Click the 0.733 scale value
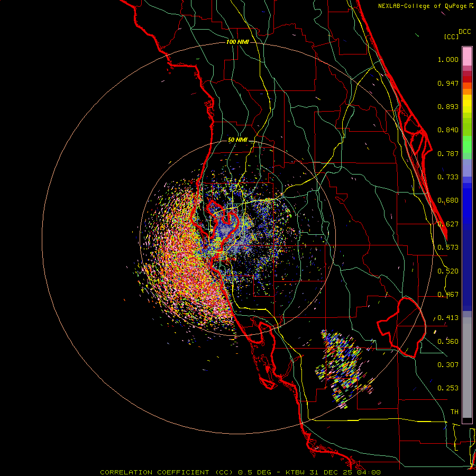Viewport: 476px width, 476px height. point(448,177)
